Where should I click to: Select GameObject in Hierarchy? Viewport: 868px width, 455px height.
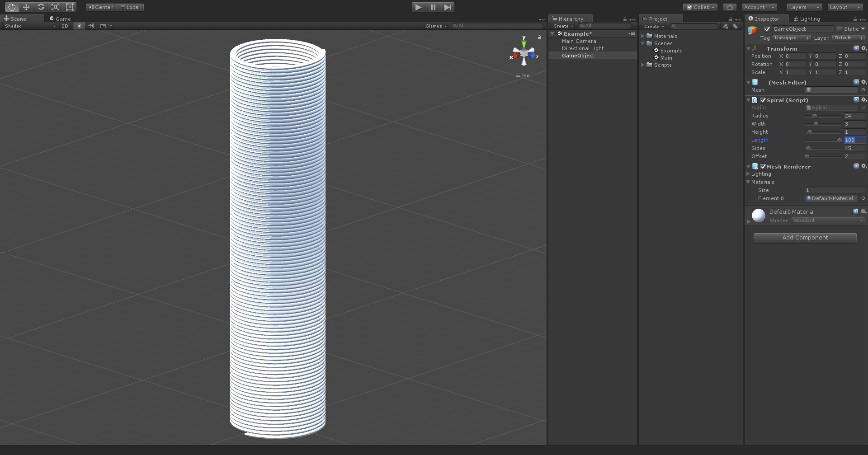[x=578, y=56]
